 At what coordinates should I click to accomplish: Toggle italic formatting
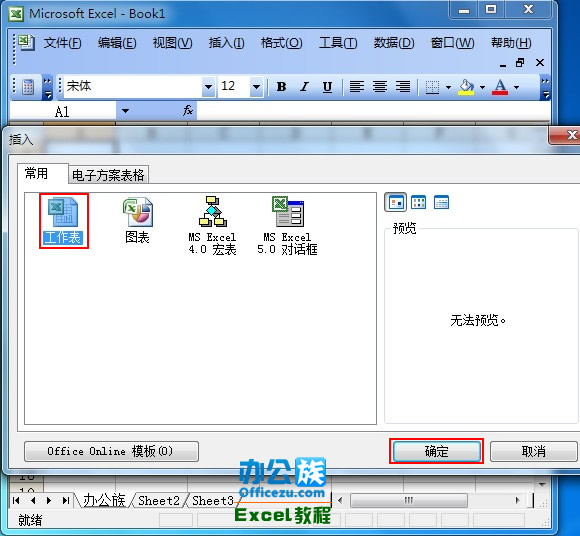point(304,87)
